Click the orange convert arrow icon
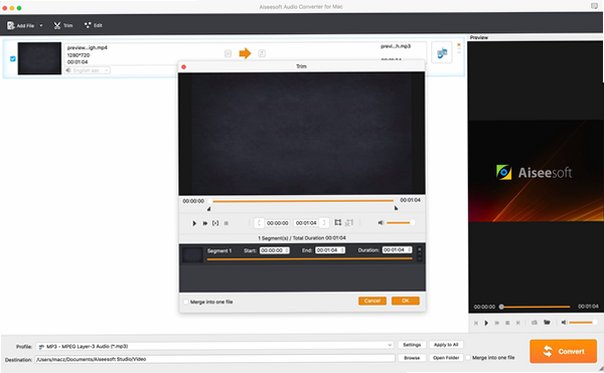Image resolution: width=604 pixels, height=373 pixels. [245, 53]
